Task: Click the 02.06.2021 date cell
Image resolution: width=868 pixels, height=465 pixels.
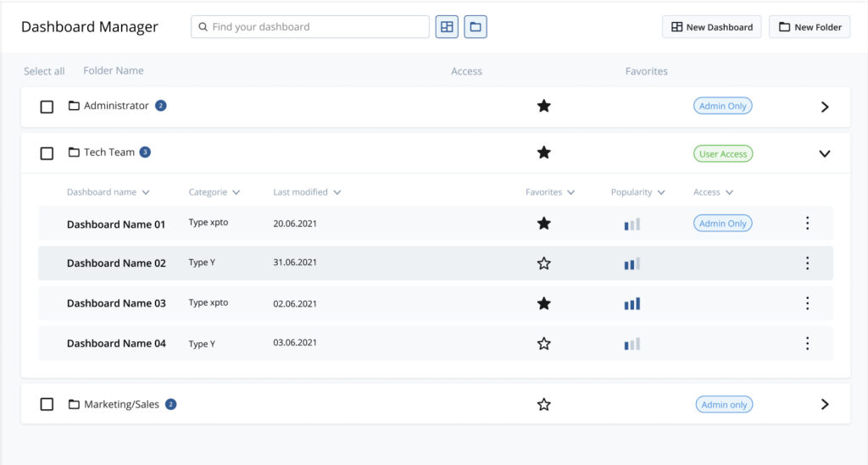Action: [x=294, y=303]
